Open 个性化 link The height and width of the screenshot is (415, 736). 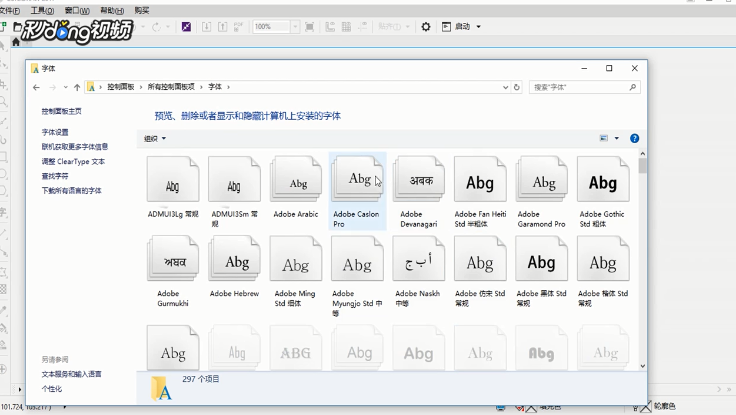pos(52,389)
